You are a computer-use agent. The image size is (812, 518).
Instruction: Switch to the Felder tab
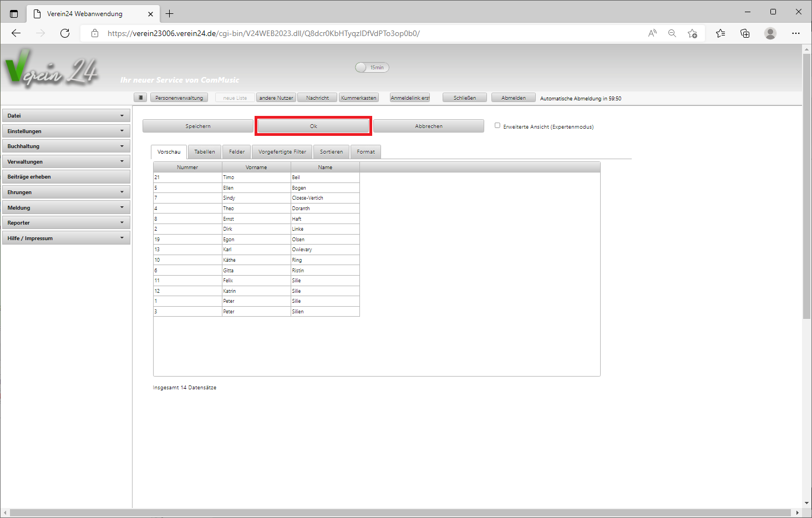(237, 152)
